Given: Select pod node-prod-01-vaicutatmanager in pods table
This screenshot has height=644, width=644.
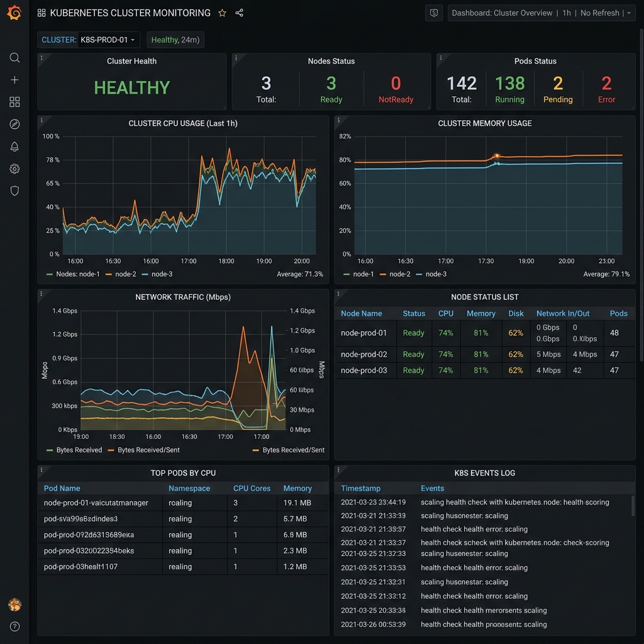Looking at the screenshot, I should click(x=96, y=502).
